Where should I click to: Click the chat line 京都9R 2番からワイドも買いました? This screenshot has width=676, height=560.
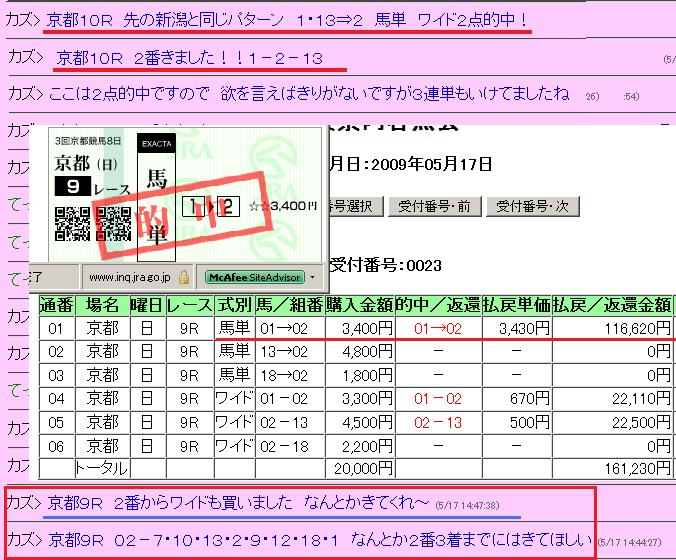point(238,503)
